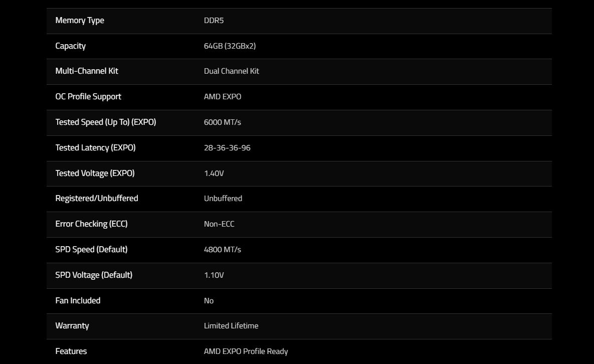The width and height of the screenshot is (594, 364).
Task: Click the Multi-Channel Kit label
Action: coord(87,71)
